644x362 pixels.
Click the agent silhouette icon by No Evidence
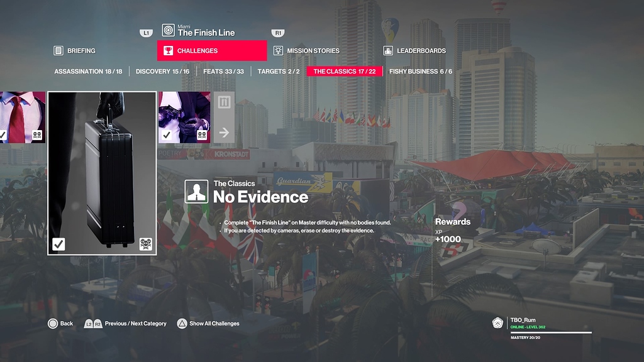pos(196,192)
